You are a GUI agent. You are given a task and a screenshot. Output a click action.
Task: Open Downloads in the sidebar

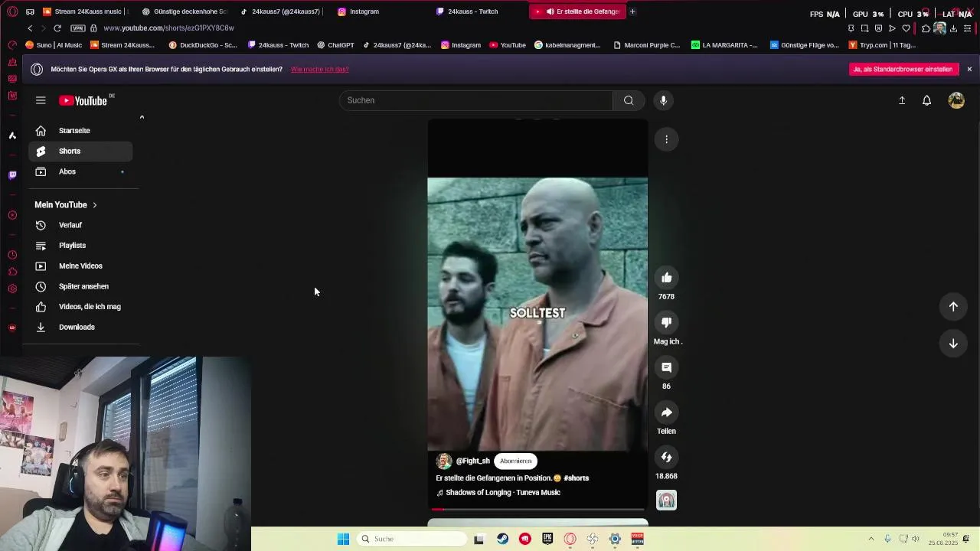coord(80,327)
